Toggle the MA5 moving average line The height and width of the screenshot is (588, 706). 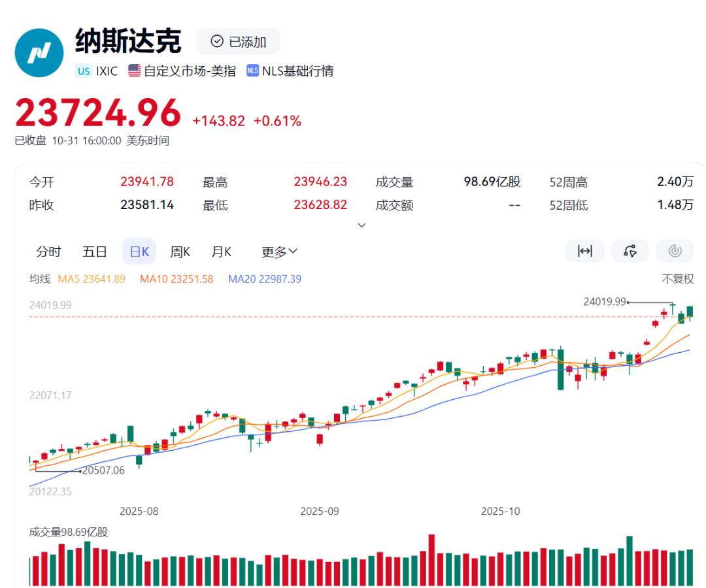[x=92, y=279]
